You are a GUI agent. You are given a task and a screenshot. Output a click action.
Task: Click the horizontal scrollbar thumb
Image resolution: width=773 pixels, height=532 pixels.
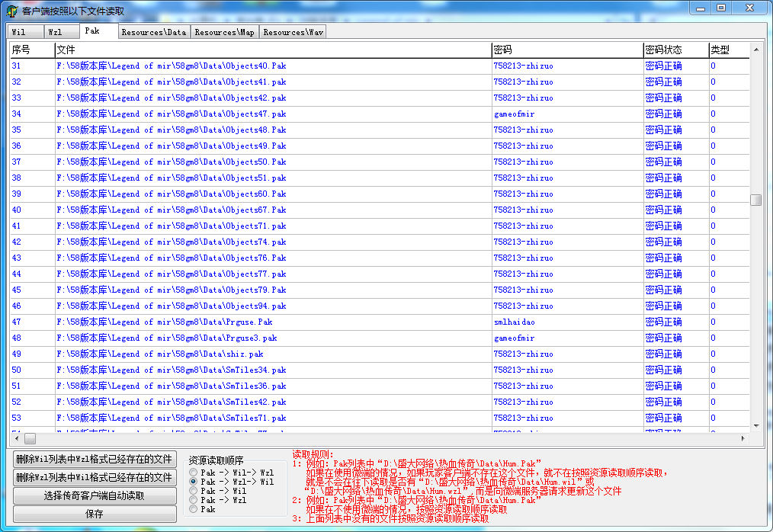tap(30, 438)
